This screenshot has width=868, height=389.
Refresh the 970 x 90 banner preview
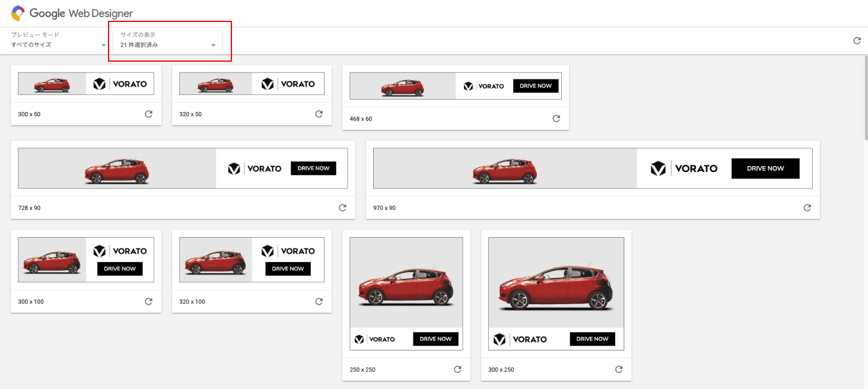point(807,208)
